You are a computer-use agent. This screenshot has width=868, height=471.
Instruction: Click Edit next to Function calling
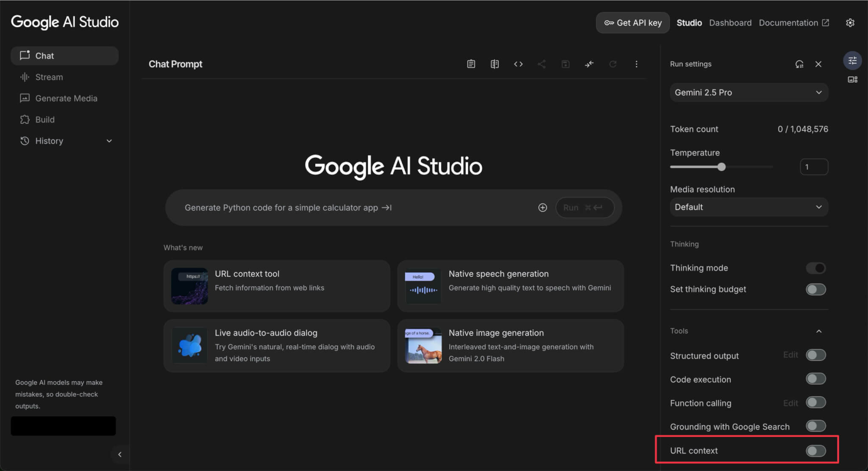[x=790, y=403]
